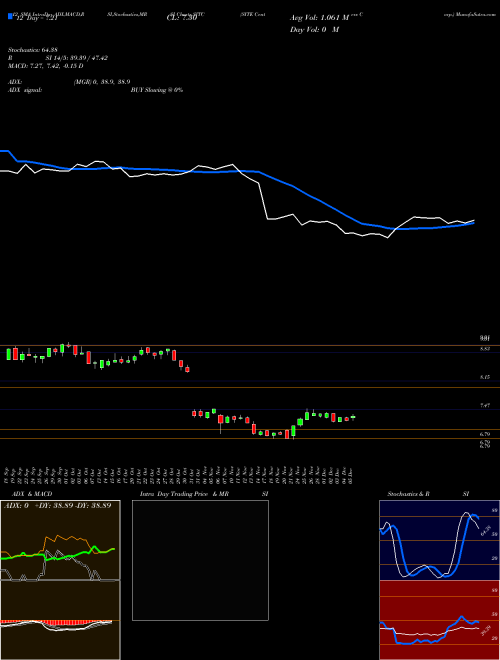Click the 'CL: 7.30' closing price label
The height and width of the screenshot is (660, 500).
tap(182, 18)
